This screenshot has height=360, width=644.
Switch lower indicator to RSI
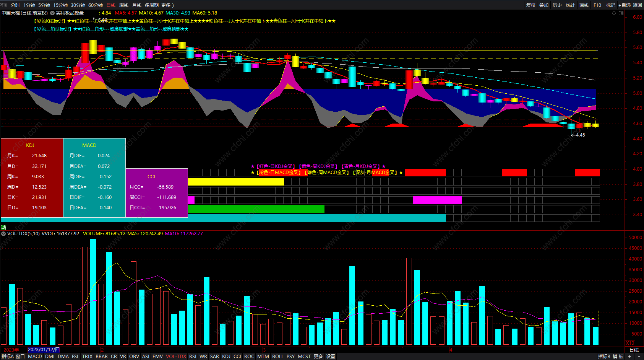[193, 356]
